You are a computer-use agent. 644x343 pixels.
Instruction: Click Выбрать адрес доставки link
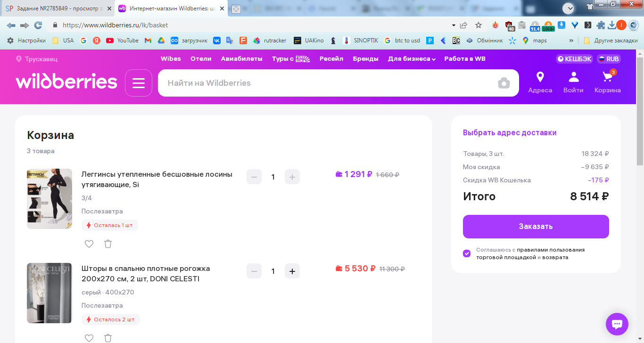click(x=510, y=133)
